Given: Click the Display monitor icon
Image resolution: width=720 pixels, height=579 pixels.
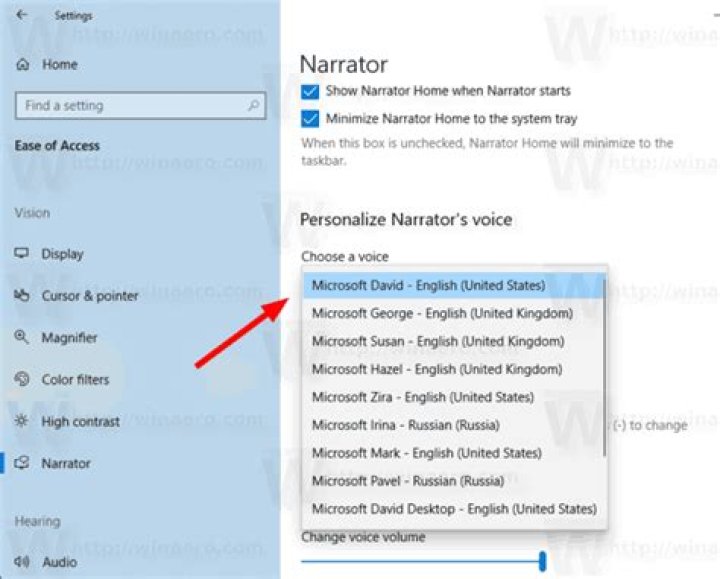Looking at the screenshot, I should click(x=22, y=253).
